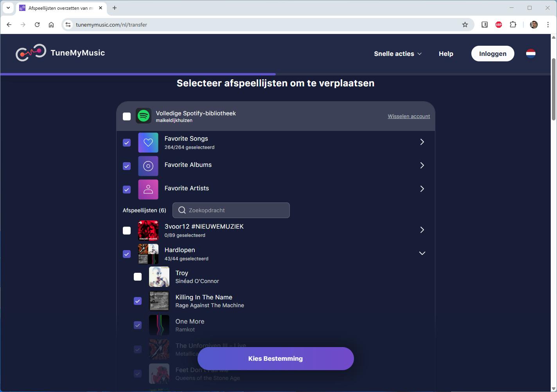Uncheck the One More song checkbox

coord(138,325)
